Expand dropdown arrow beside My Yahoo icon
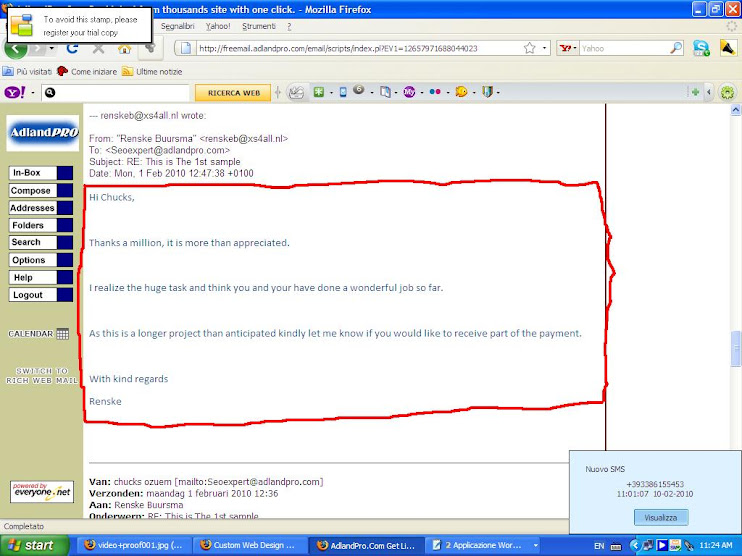 (x=422, y=93)
